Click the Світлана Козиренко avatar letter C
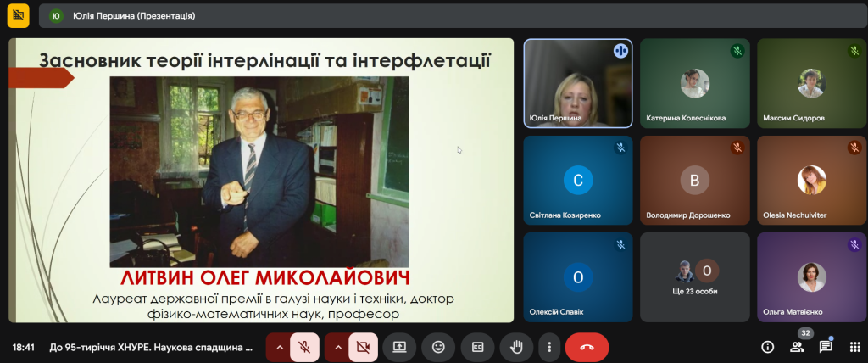 [x=578, y=180]
